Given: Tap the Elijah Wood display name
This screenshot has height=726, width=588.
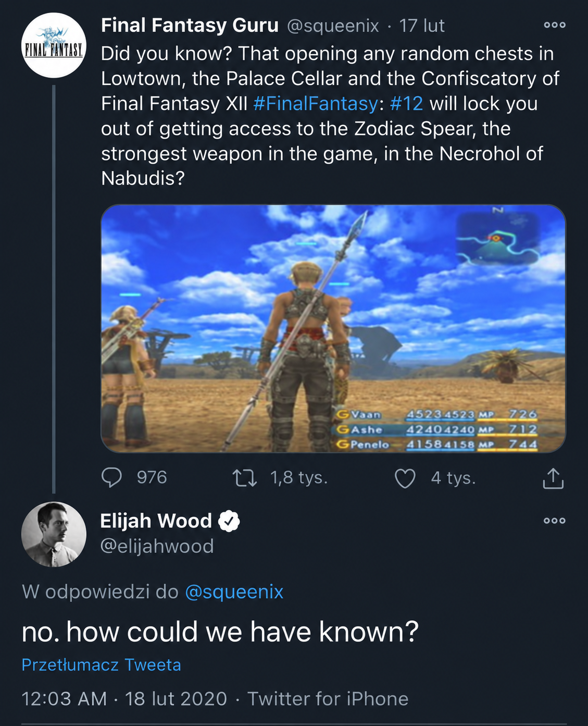Looking at the screenshot, I should tap(156, 521).
